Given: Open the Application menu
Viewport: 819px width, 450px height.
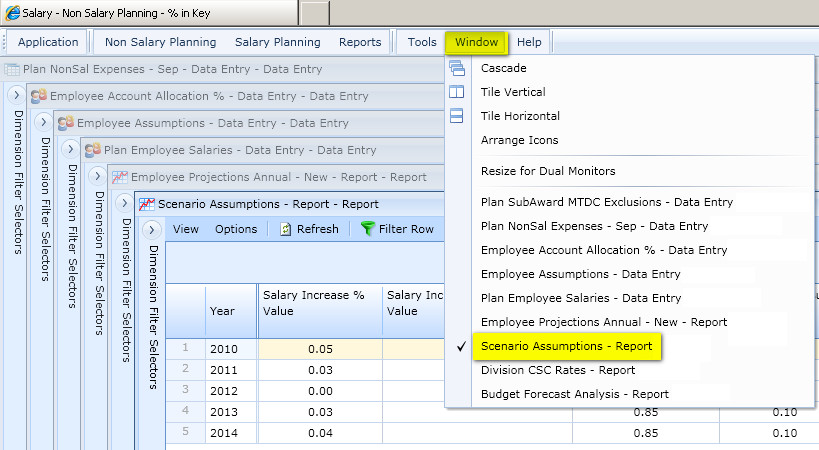Looking at the screenshot, I should (x=48, y=42).
